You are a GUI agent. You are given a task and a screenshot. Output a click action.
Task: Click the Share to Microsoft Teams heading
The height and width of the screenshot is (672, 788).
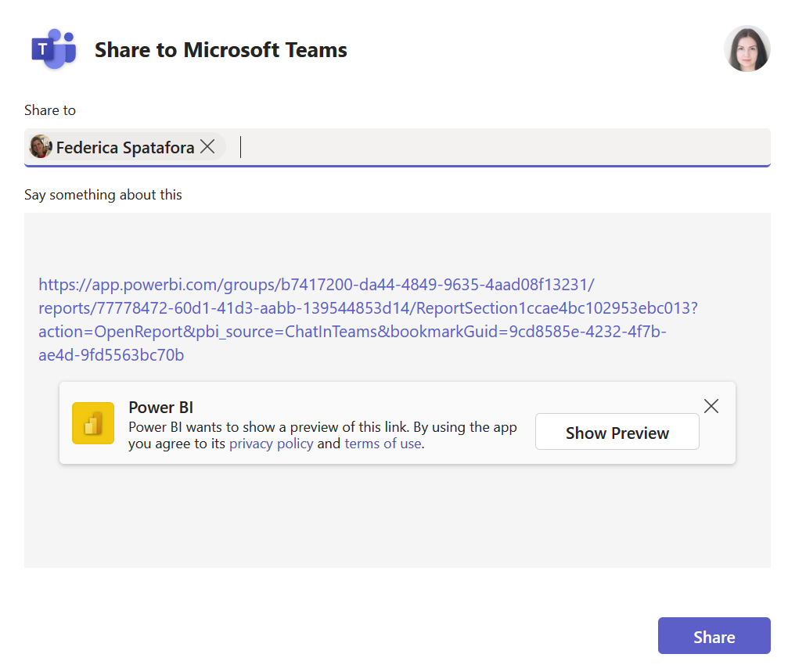coord(221,50)
